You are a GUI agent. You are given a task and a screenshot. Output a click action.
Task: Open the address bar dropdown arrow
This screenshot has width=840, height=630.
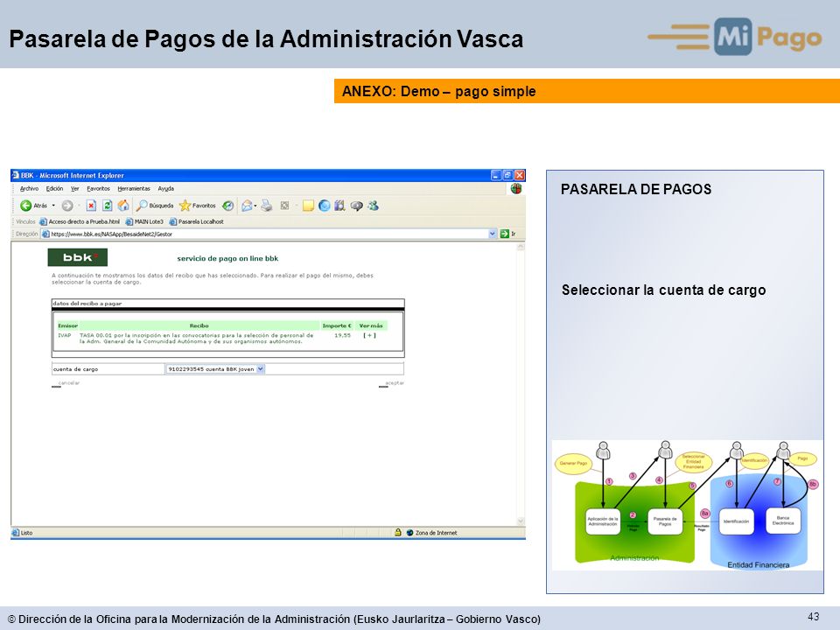pyautogui.click(x=493, y=234)
